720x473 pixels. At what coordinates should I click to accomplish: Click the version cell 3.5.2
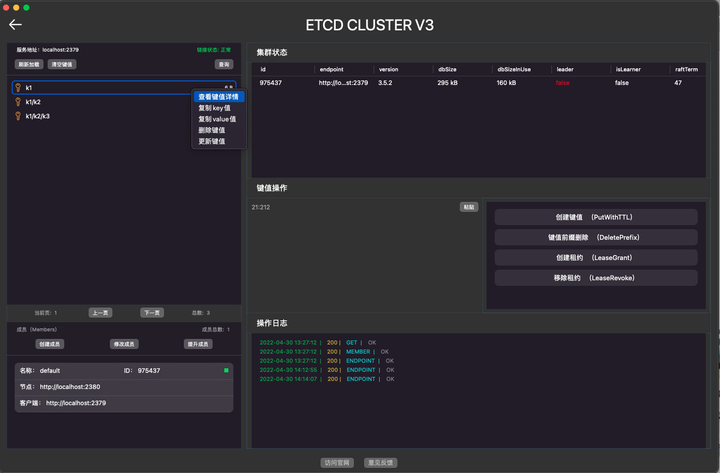click(x=385, y=83)
